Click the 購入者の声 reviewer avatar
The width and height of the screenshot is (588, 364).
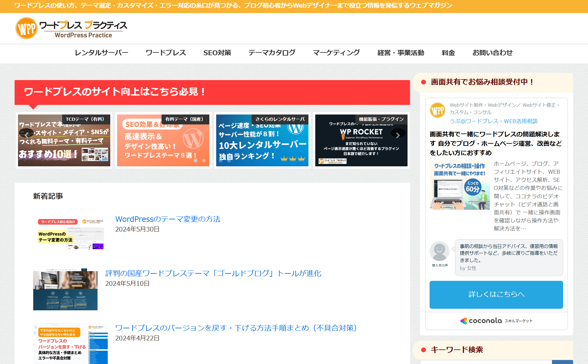tap(440, 251)
